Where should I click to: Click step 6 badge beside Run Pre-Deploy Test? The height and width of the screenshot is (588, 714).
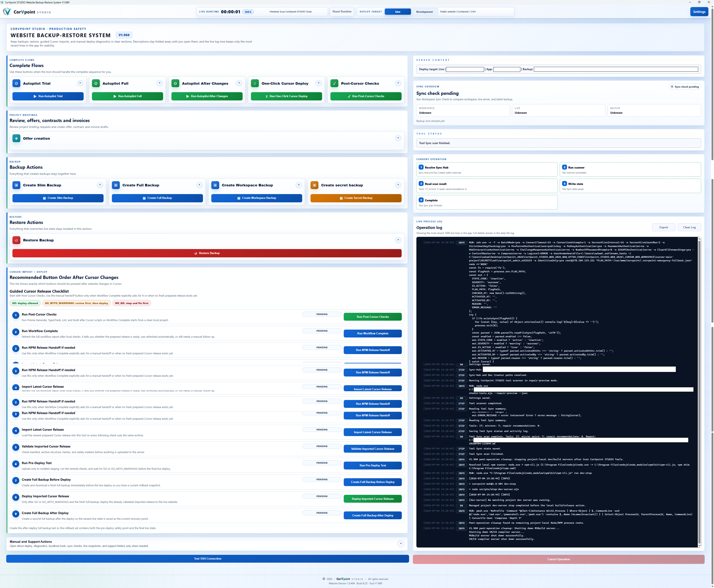[x=16, y=464]
